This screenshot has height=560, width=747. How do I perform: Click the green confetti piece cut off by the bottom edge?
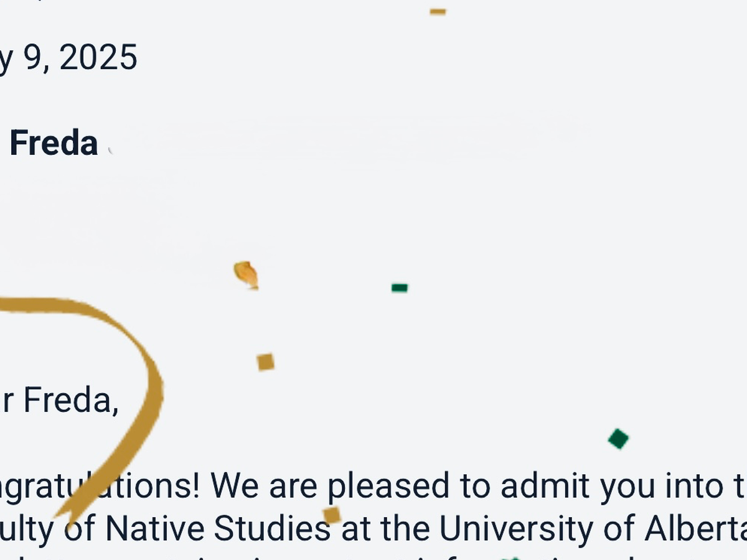coord(512,558)
